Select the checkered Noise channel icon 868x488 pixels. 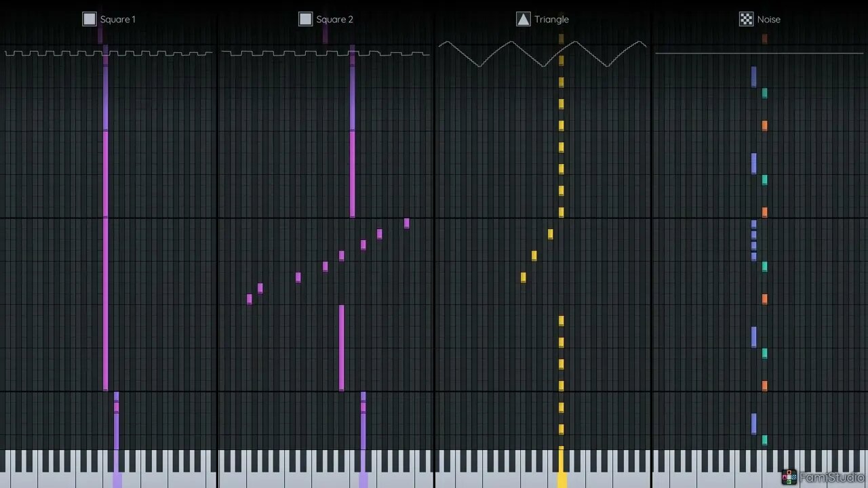[x=746, y=19]
